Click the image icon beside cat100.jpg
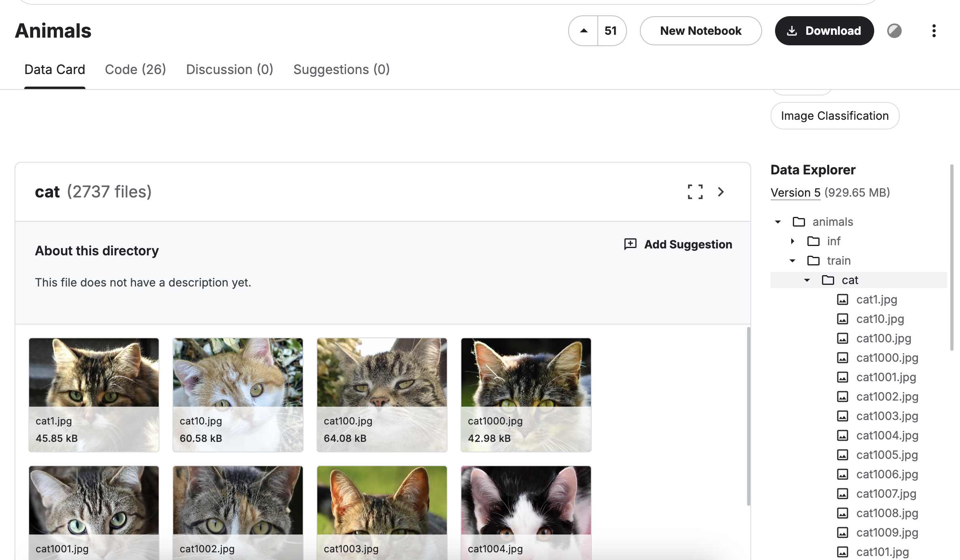This screenshot has height=560, width=960. pyautogui.click(x=843, y=338)
